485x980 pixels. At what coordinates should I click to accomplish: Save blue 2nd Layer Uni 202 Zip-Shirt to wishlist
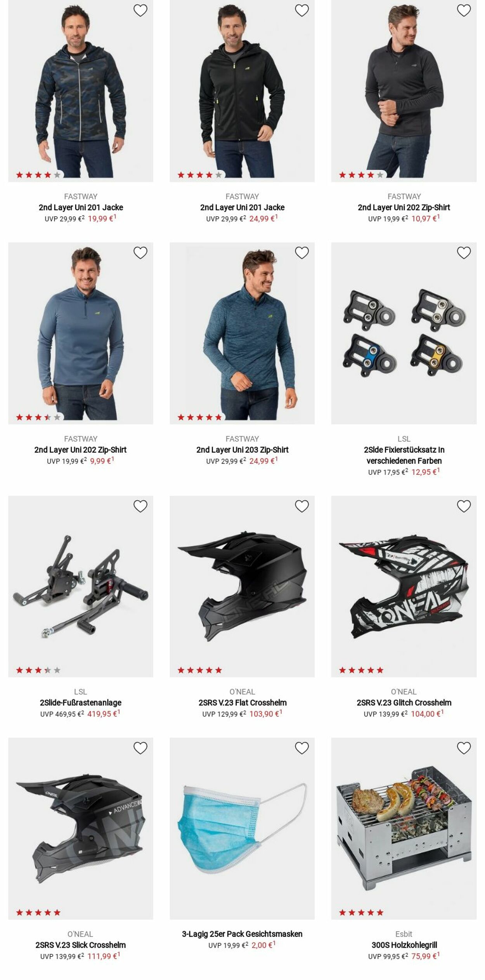click(x=140, y=253)
